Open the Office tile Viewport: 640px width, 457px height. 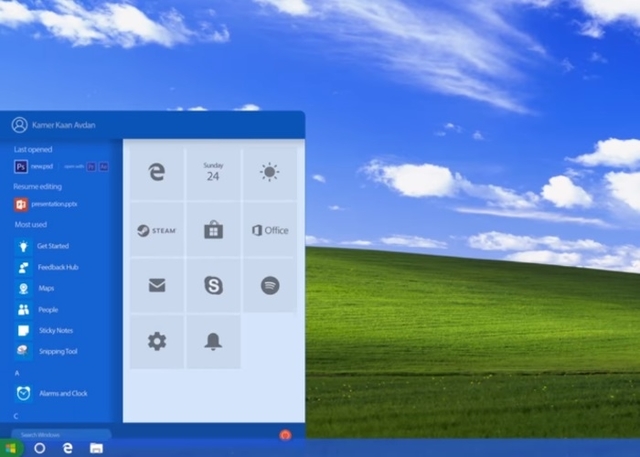click(x=270, y=230)
